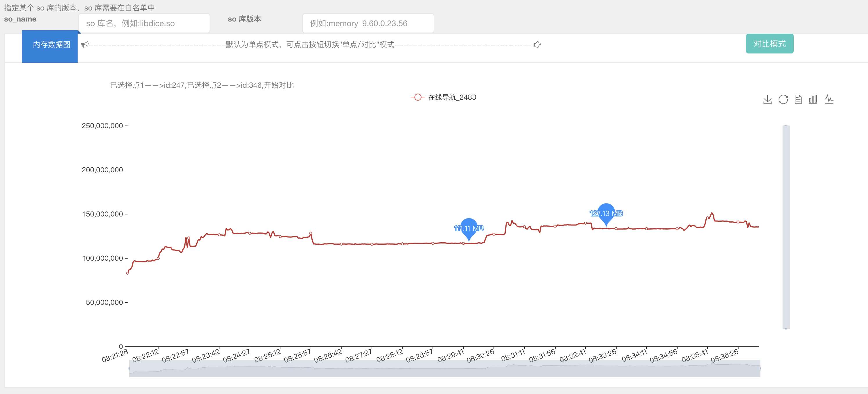Viewport: 868px width, 394px height.
Task: Click the left handle of time slider
Action: (x=129, y=368)
